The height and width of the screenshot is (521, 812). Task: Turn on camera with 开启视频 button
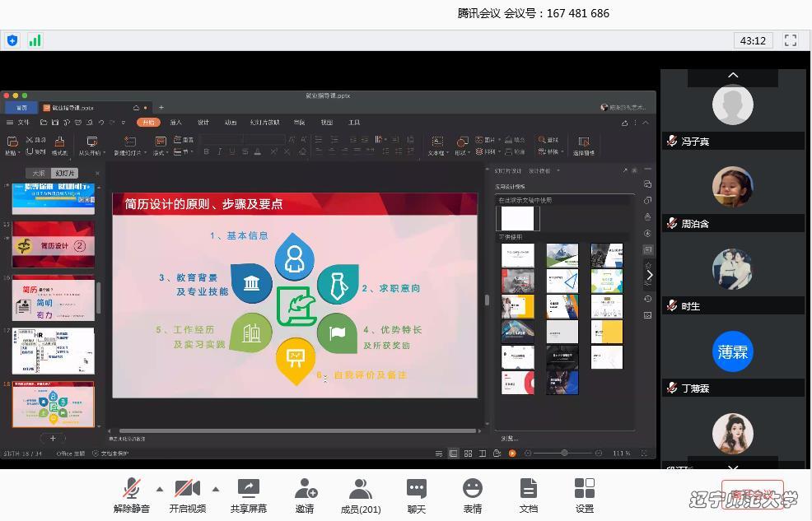(x=188, y=495)
